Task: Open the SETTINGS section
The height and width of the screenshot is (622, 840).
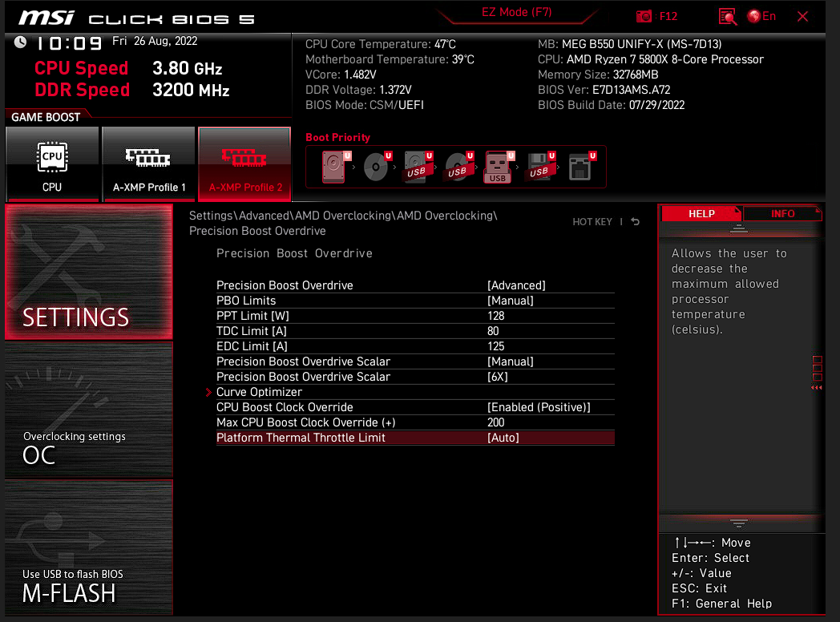Action: [x=89, y=272]
